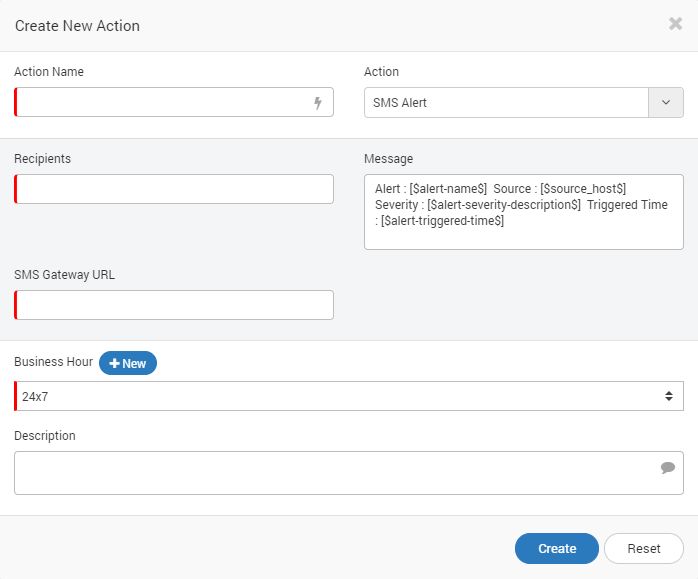Open the Action dropdown arrow
Image resolution: width=698 pixels, height=579 pixels.
(x=666, y=102)
